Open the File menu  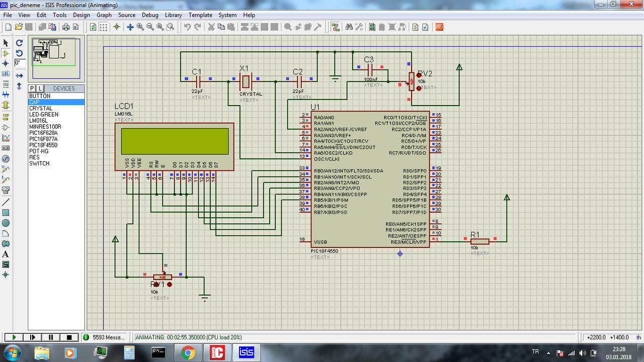[8, 15]
